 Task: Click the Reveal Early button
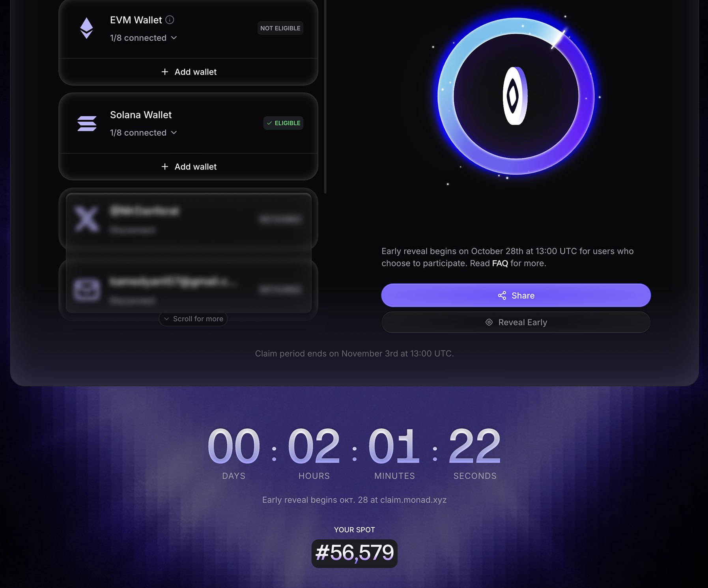tap(516, 322)
